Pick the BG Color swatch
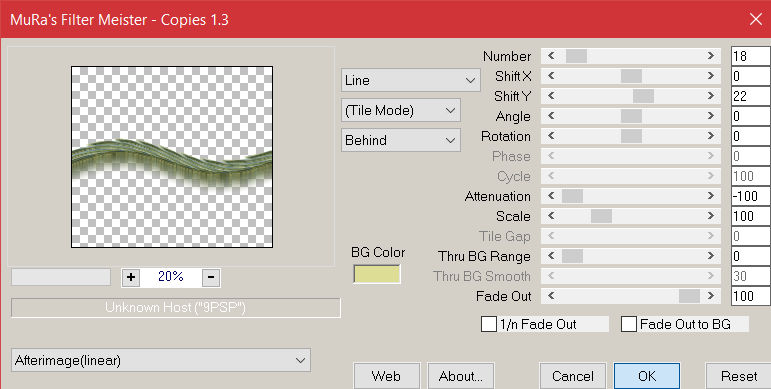This screenshot has width=771, height=389. point(377,274)
